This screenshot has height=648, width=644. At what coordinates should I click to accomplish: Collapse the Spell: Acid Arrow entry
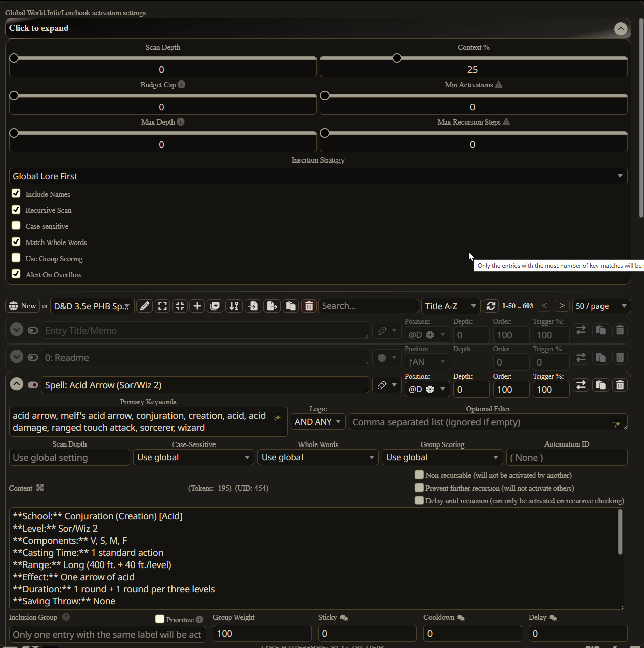click(17, 384)
